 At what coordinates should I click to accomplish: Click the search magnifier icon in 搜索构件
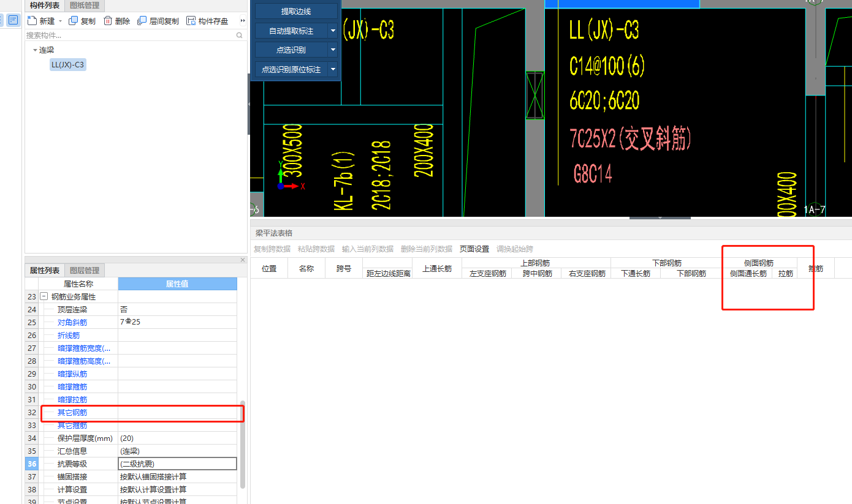(x=240, y=36)
